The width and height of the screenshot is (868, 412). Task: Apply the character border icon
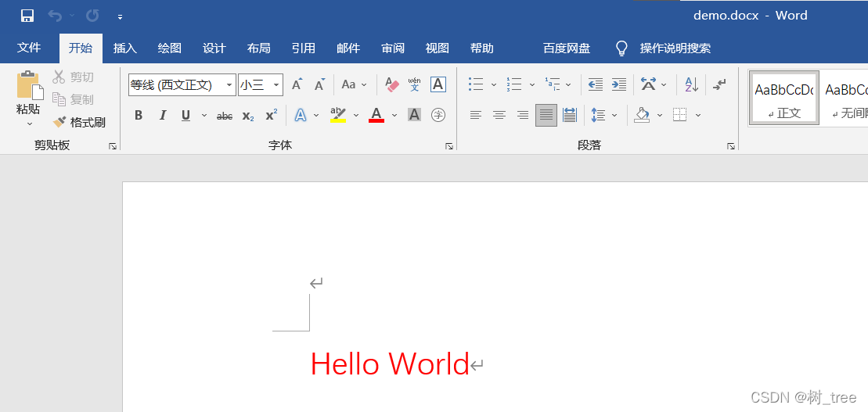[438, 84]
